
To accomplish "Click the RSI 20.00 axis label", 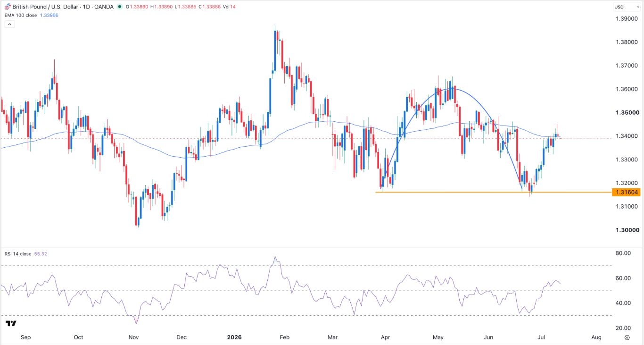I will 623,328.
